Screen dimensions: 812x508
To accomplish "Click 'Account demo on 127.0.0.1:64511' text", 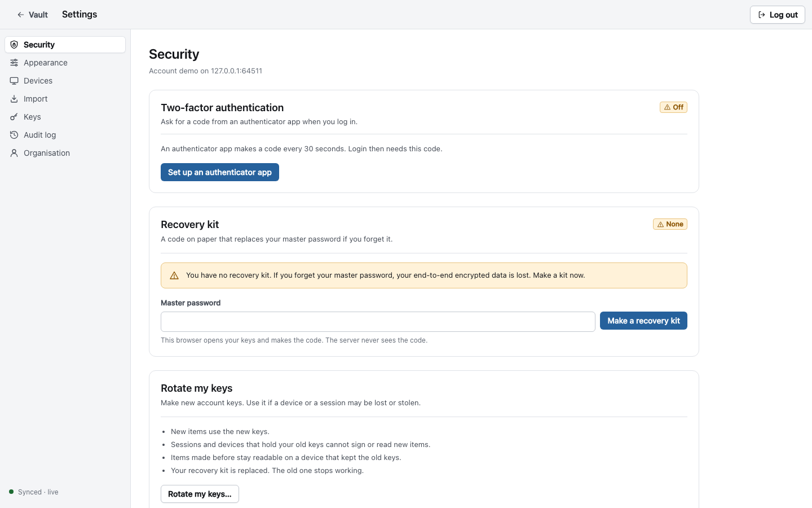I will tap(205, 71).
